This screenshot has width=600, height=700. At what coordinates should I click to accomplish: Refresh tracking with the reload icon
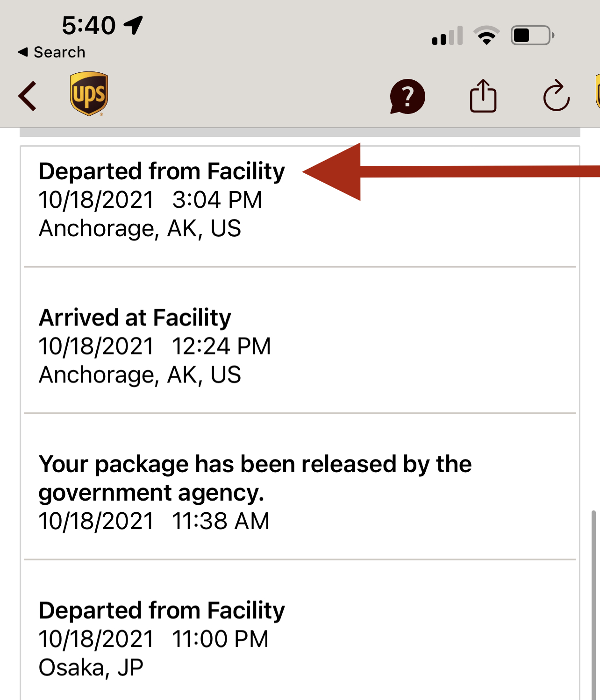click(556, 96)
